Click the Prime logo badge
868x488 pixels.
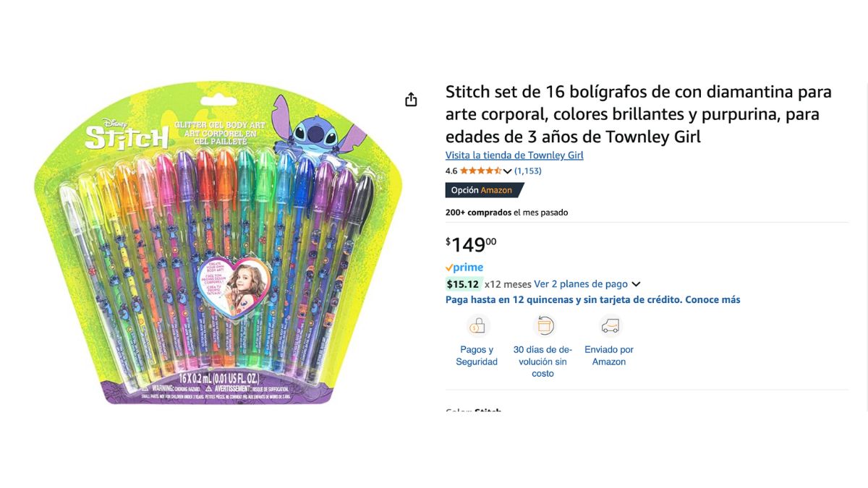(x=464, y=267)
